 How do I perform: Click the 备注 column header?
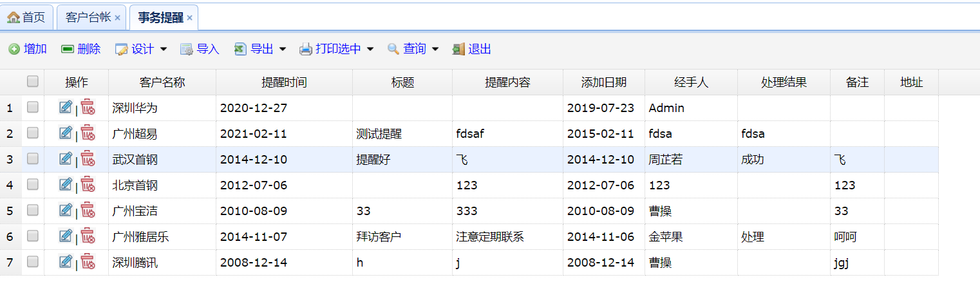point(857,82)
